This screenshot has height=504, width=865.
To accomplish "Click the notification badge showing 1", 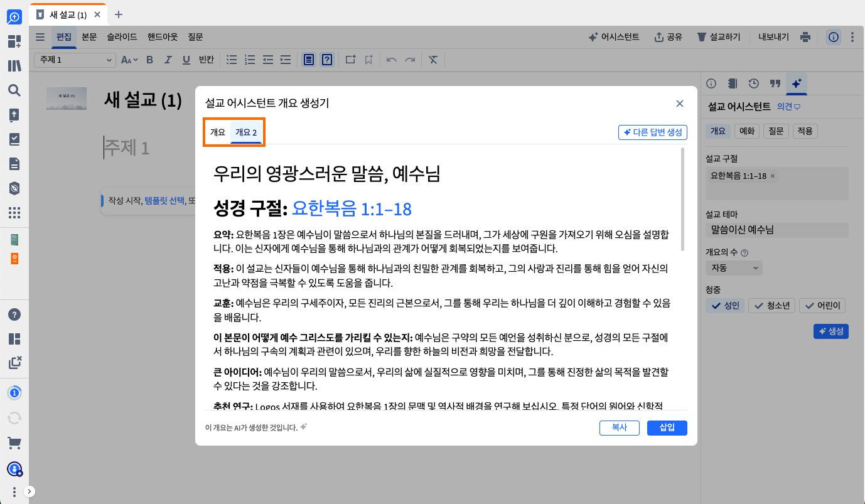I will pyautogui.click(x=14, y=393).
